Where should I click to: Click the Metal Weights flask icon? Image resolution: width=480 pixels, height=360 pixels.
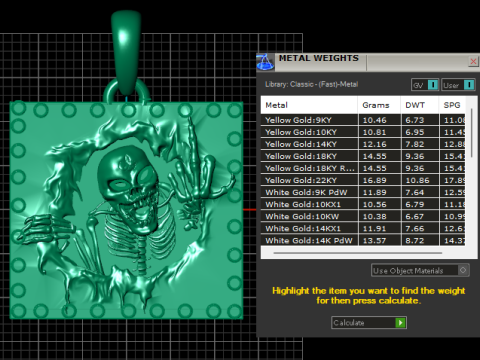pos(265,62)
